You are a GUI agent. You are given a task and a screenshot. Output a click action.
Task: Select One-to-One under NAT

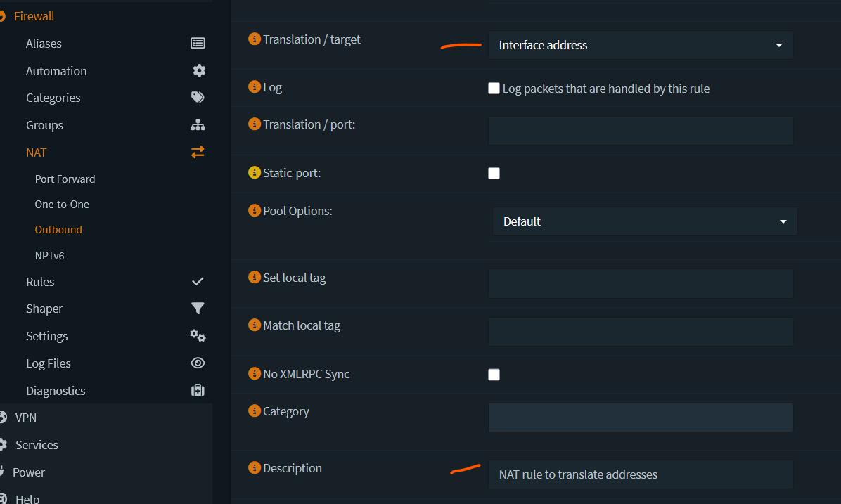tap(62, 205)
